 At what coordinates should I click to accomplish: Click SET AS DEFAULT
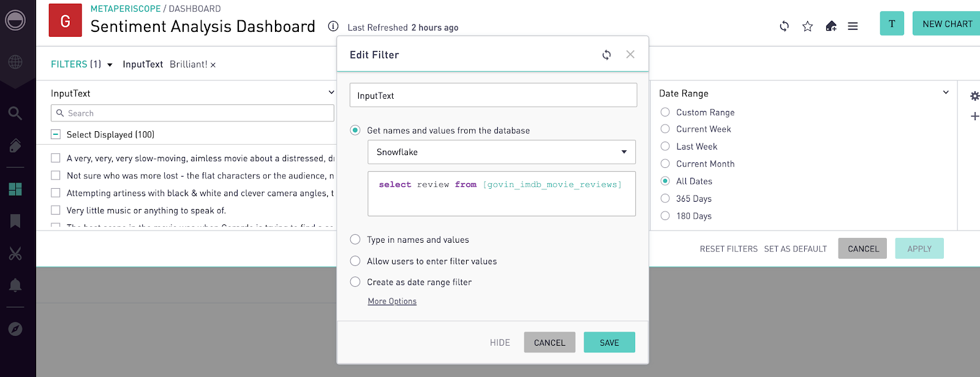point(796,249)
